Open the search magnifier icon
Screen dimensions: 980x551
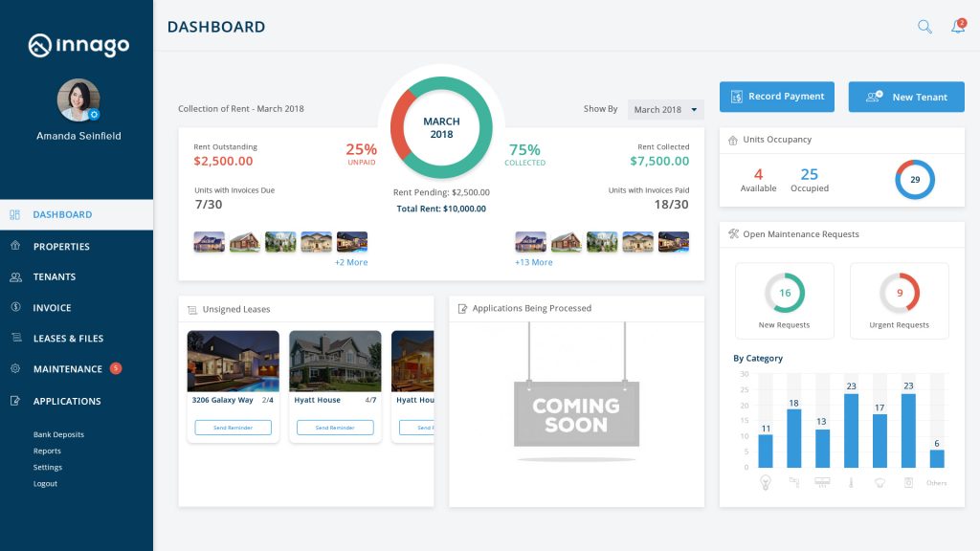click(x=924, y=27)
